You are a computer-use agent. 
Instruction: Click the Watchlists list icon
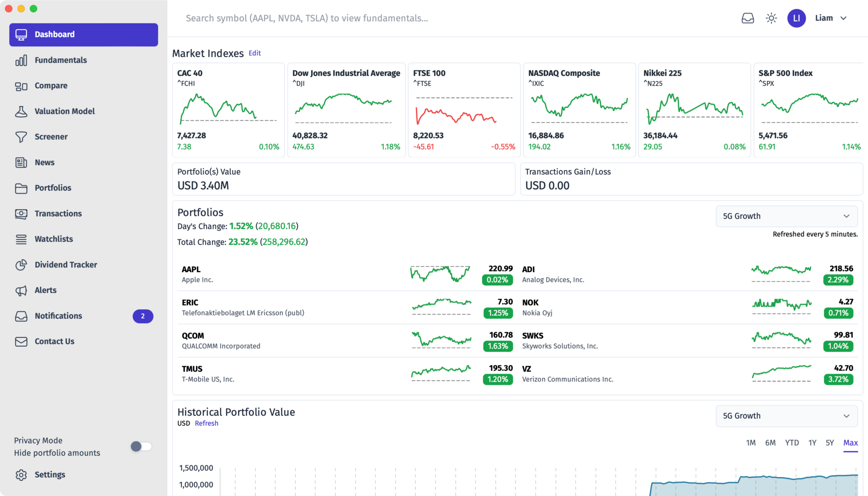[x=21, y=239]
